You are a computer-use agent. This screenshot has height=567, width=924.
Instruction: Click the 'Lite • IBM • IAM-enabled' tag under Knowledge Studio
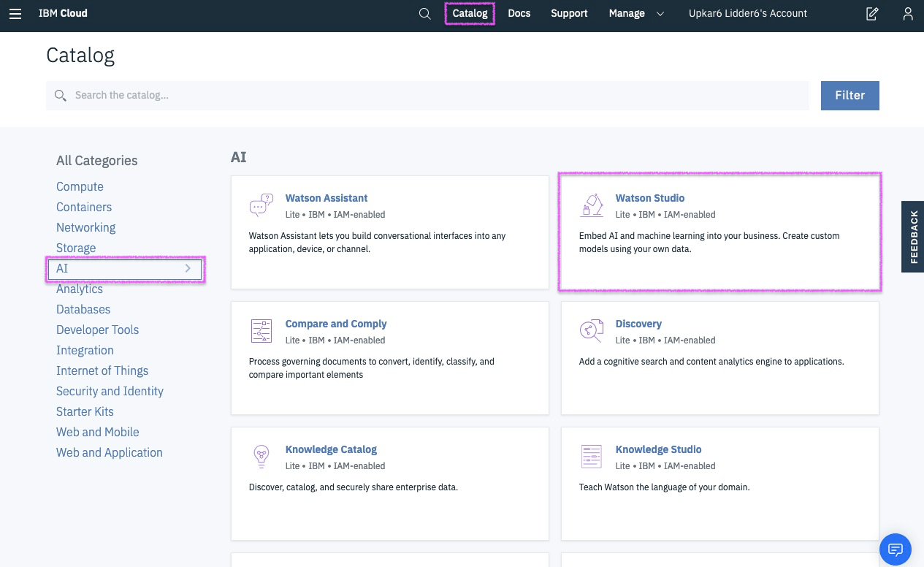[665, 466]
